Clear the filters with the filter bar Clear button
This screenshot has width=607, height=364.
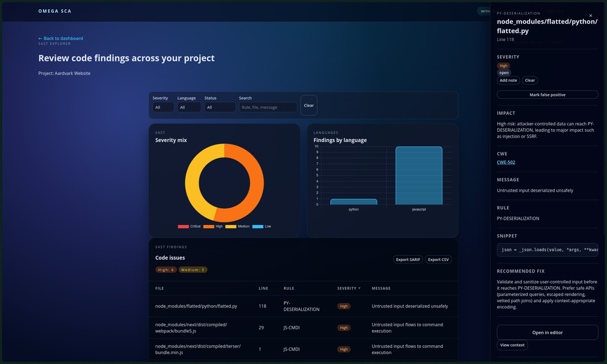click(308, 105)
